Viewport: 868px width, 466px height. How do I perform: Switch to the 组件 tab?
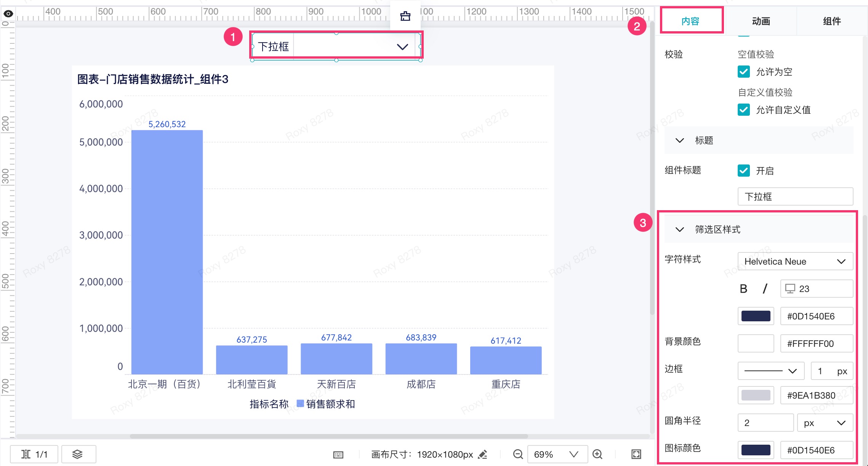tap(832, 21)
